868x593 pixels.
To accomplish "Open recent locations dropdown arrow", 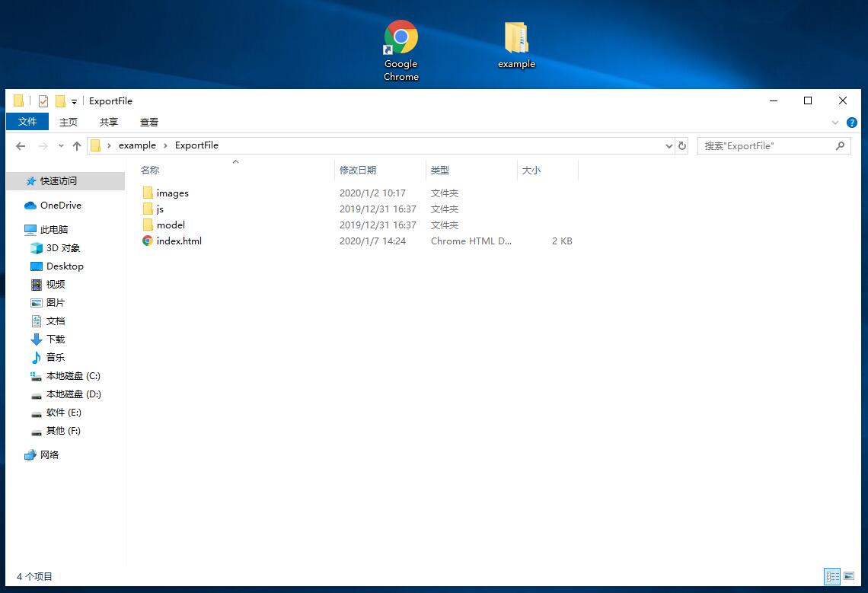I will (x=60, y=146).
